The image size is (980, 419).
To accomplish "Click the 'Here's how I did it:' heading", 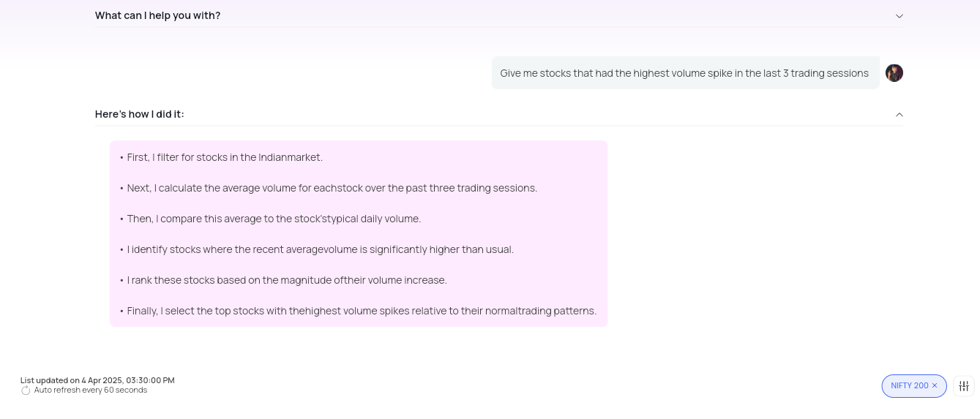I will (140, 114).
